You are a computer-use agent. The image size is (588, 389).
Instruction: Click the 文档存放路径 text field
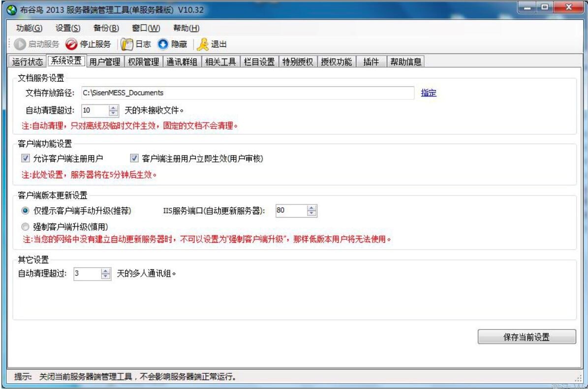coord(248,93)
